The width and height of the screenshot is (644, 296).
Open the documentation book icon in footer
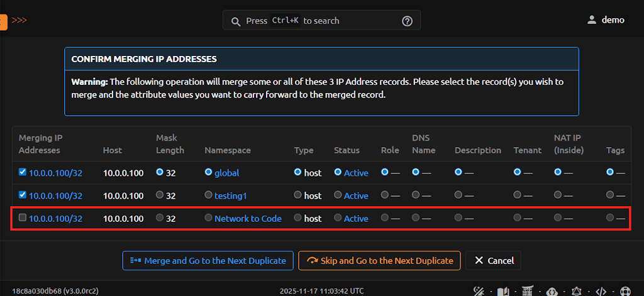tap(502, 291)
